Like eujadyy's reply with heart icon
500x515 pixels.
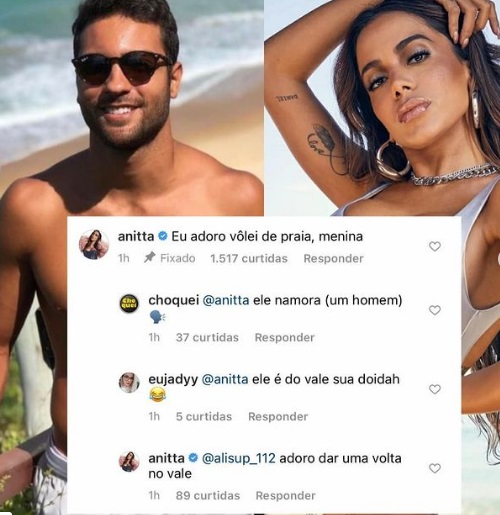click(x=435, y=389)
